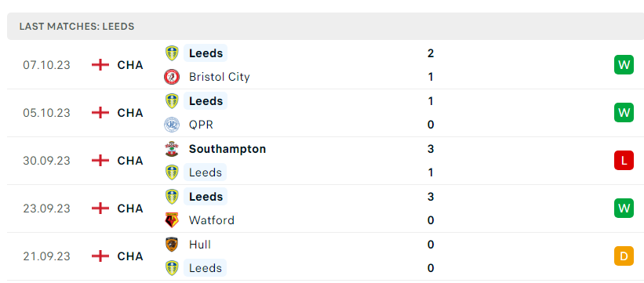Click the Watford club crest icon

[x=172, y=220]
